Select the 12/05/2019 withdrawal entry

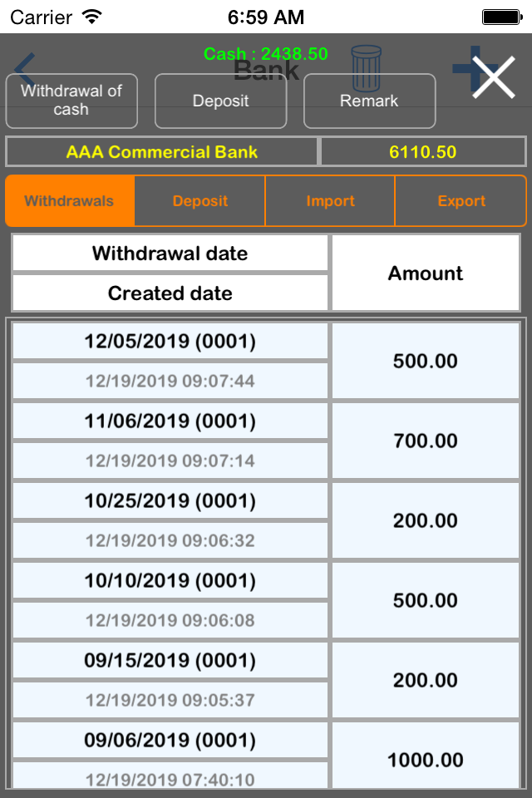tap(170, 342)
